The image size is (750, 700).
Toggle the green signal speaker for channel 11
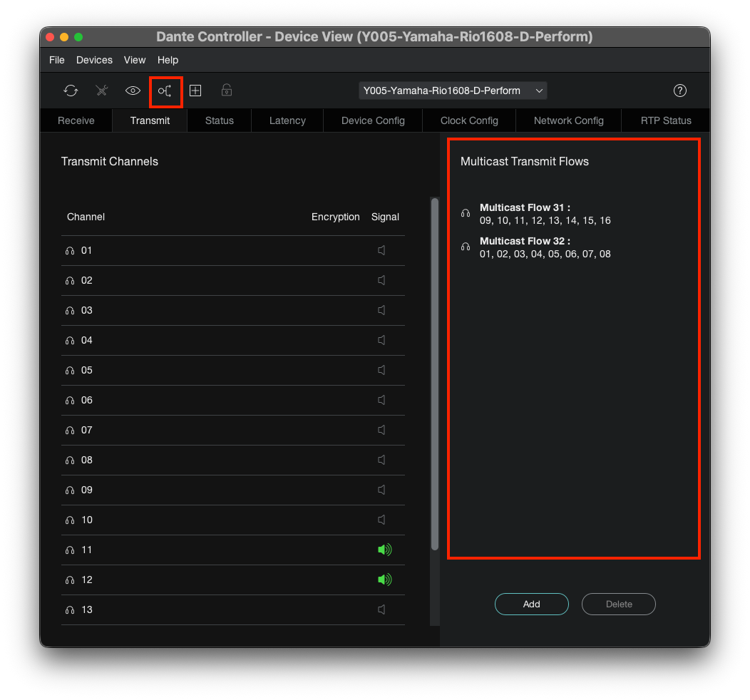(x=384, y=550)
